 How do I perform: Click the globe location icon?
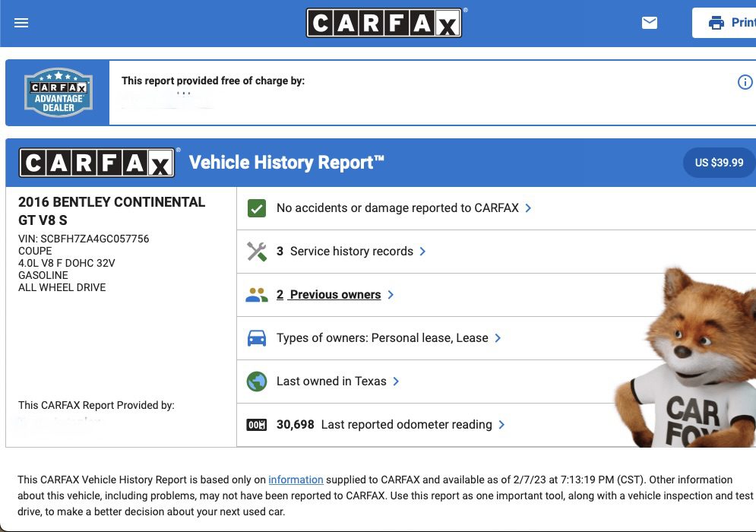point(257,382)
